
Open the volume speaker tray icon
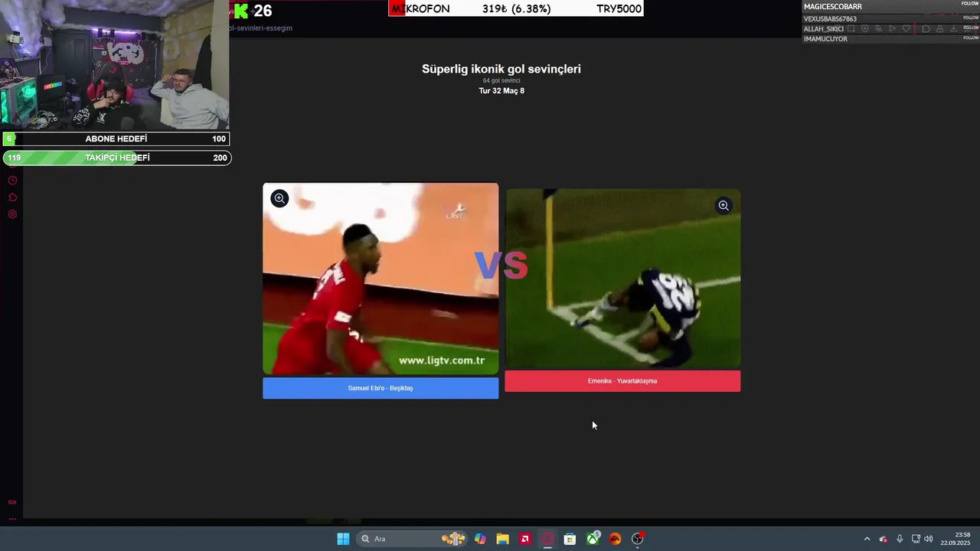[x=929, y=539]
